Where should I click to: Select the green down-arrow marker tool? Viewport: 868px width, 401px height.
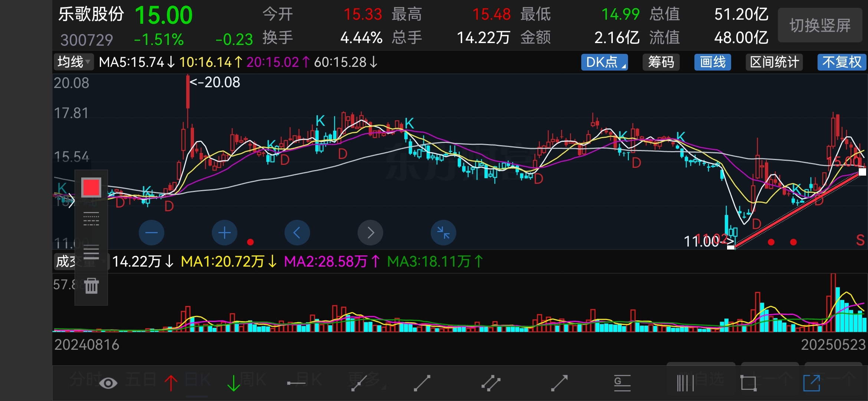[x=233, y=383]
